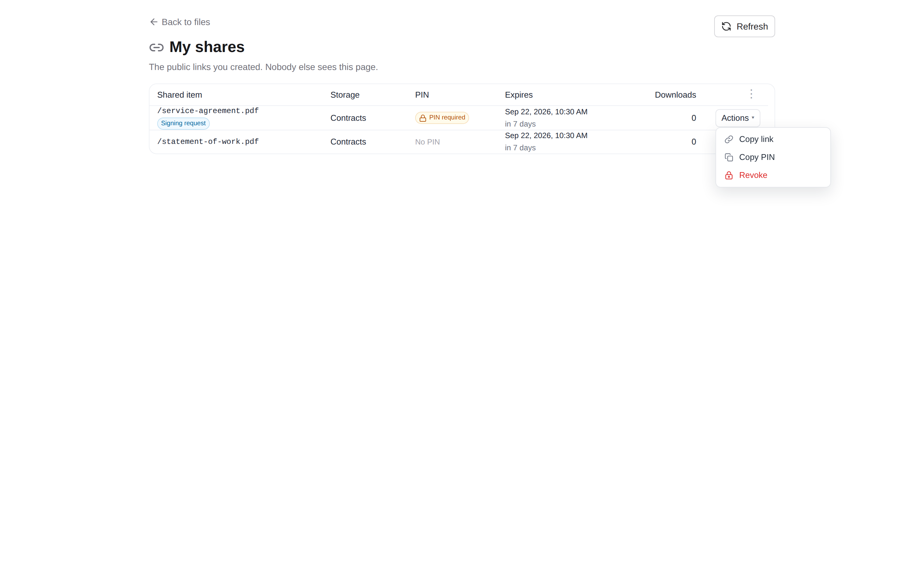Click the Expires column header

click(518, 95)
